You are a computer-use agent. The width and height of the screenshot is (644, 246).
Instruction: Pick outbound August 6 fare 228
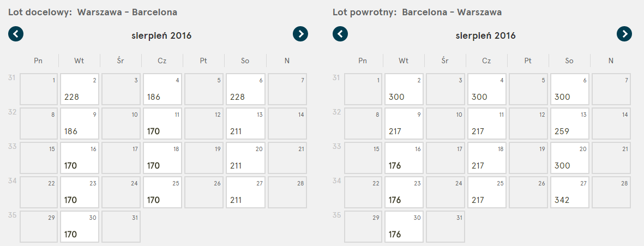(x=245, y=89)
